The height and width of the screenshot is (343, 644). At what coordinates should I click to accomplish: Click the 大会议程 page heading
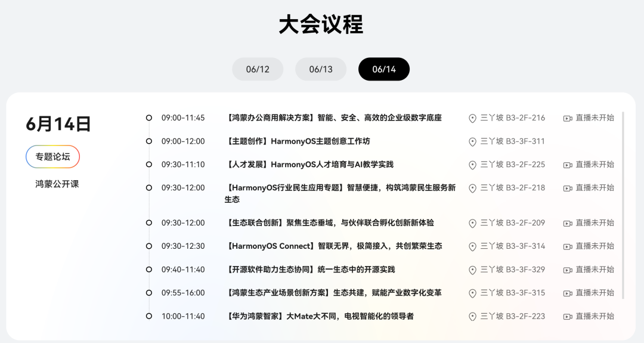click(321, 24)
